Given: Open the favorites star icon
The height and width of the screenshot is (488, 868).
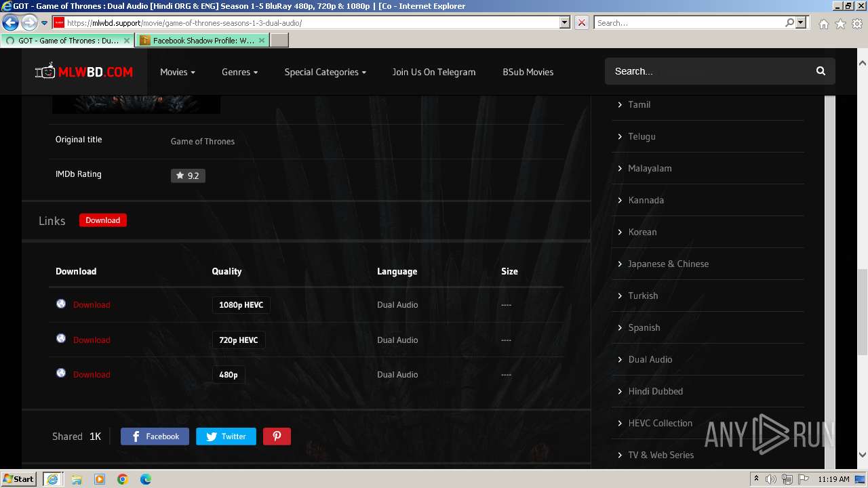Looking at the screenshot, I should coord(840,24).
